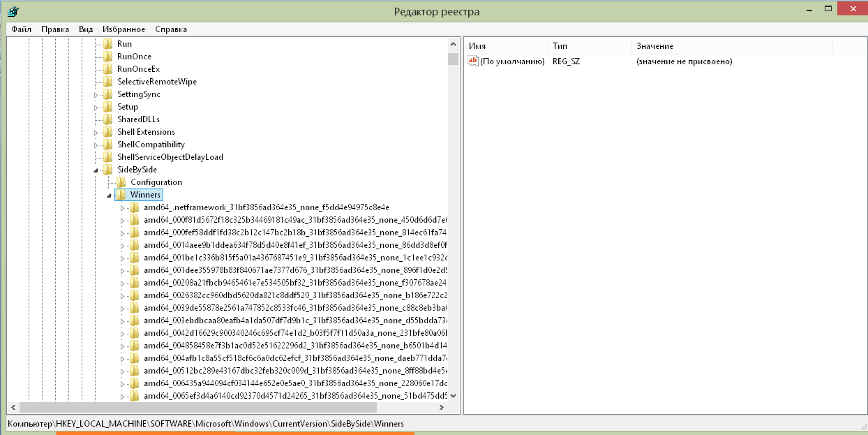Click the tree's horizontal scrollbar thumb
This screenshot has width=868, height=435.
[x=197, y=408]
